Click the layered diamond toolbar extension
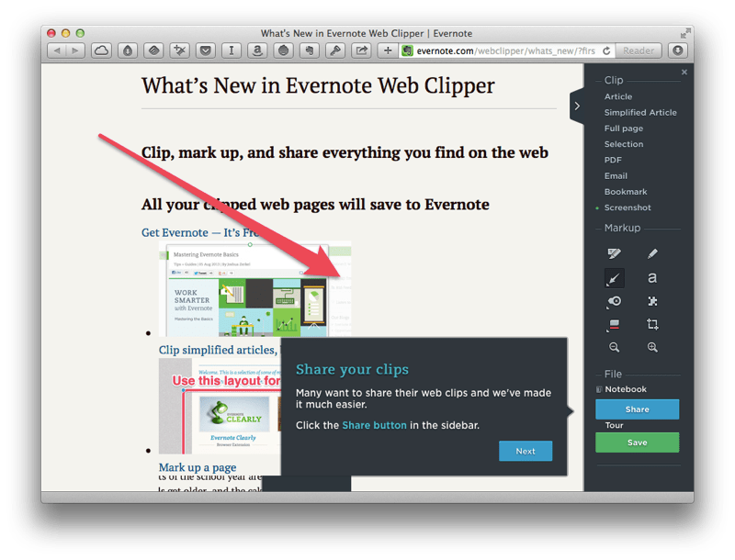735x560 pixels. coord(153,50)
